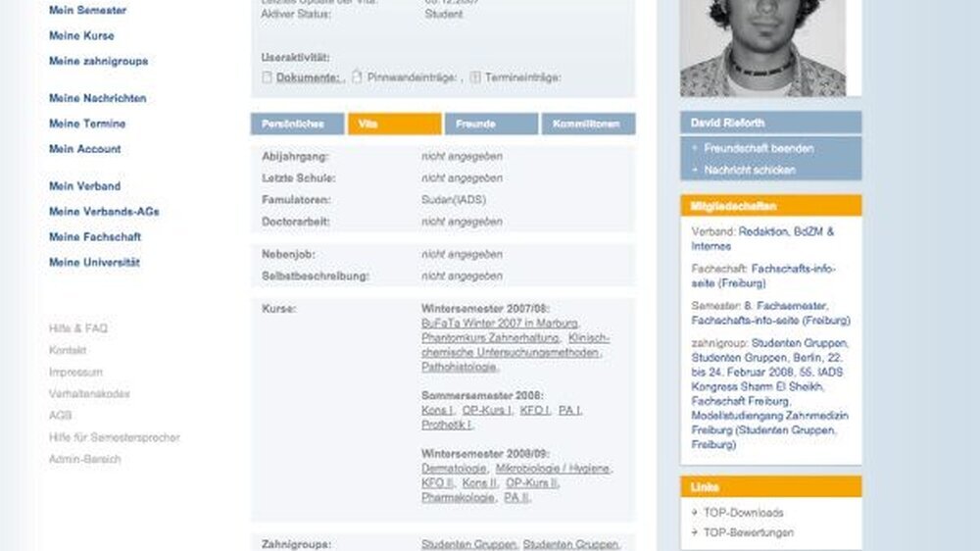Open Mein Verband

84,186
